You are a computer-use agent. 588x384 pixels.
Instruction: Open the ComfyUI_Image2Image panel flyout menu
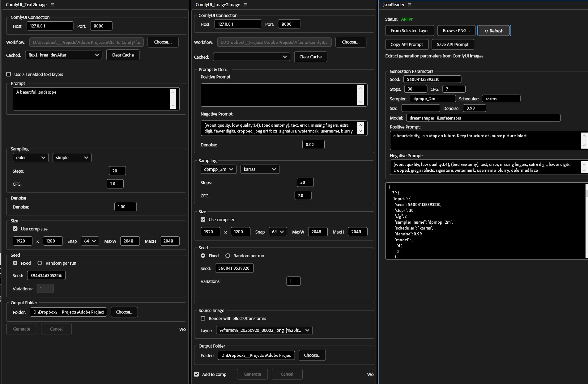pos(245,5)
